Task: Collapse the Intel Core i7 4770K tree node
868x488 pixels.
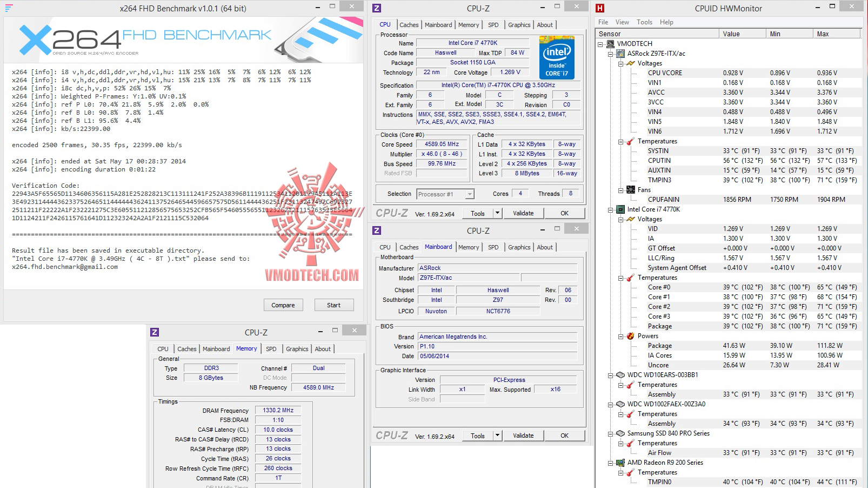Action: pos(611,209)
